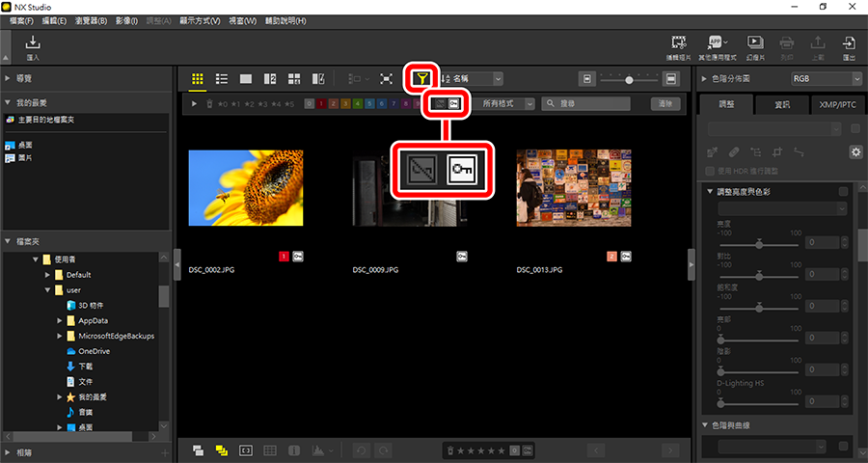Open 其他應用程式 other applications menu
868x463 pixels.
tap(717, 42)
